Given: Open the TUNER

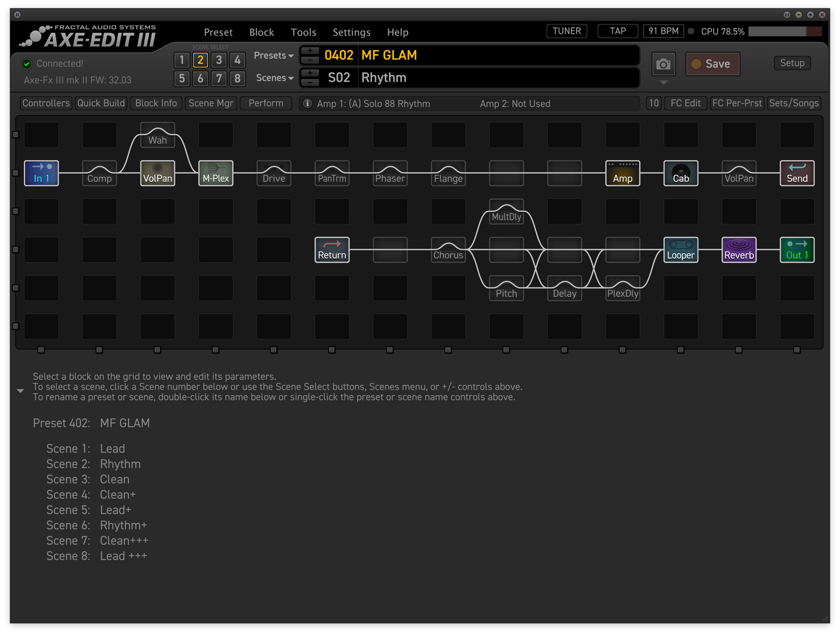Looking at the screenshot, I should pyautogui.click(x=567, y=31).
